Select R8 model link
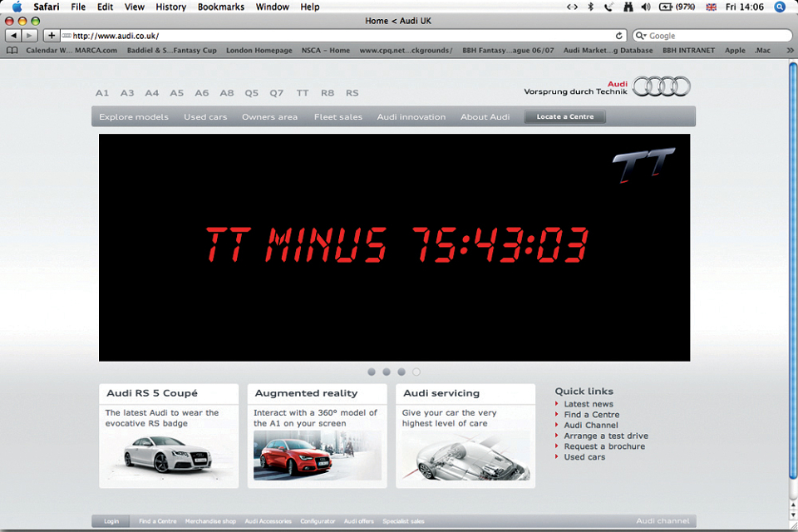The image size is (798, 532). 328,92
